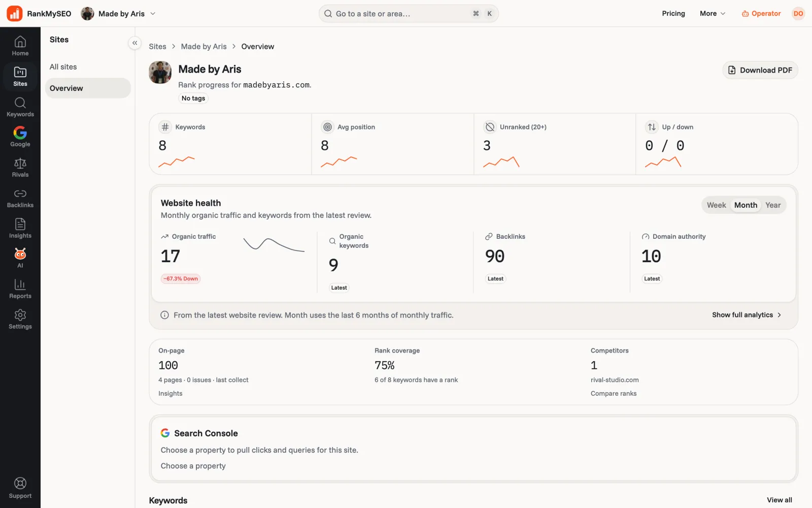The width and height of the screenshot is (812, 508).
Task: View all keywords
Action: click(x=779, y=500)
